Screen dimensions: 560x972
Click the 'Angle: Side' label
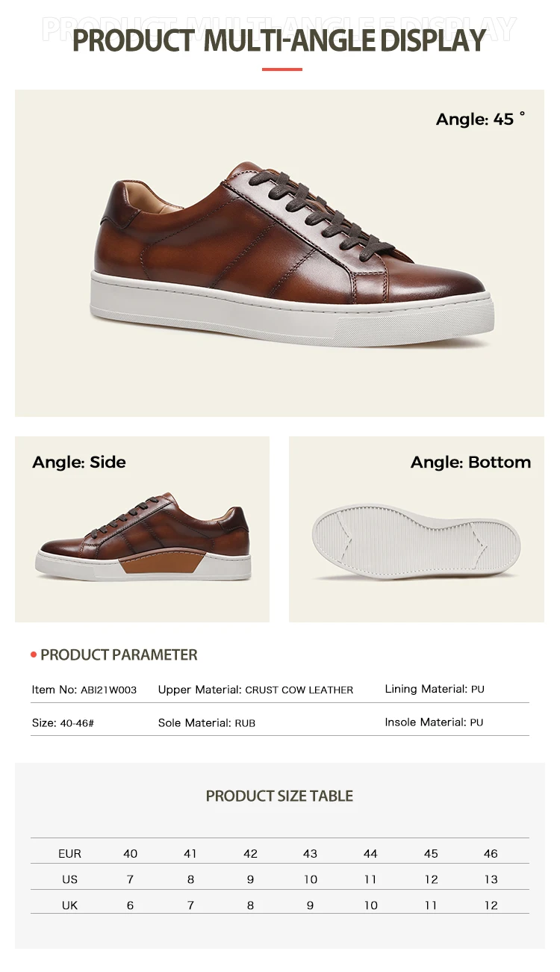click(79, 462)
